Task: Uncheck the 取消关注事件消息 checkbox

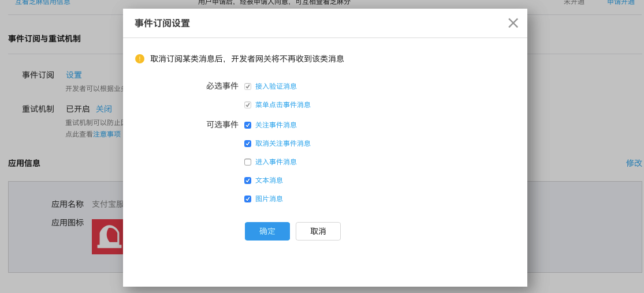Action: (x=248, y=144)
